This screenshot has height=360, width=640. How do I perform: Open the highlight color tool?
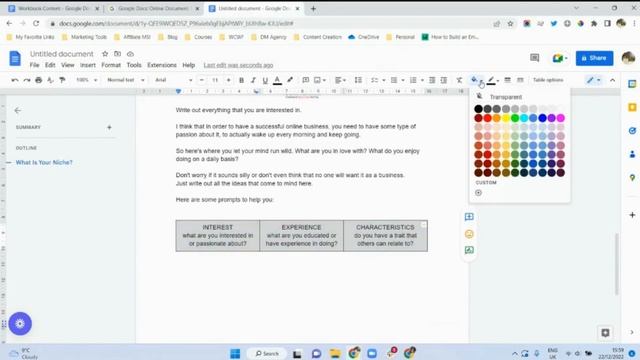click(x=290, y=80)
